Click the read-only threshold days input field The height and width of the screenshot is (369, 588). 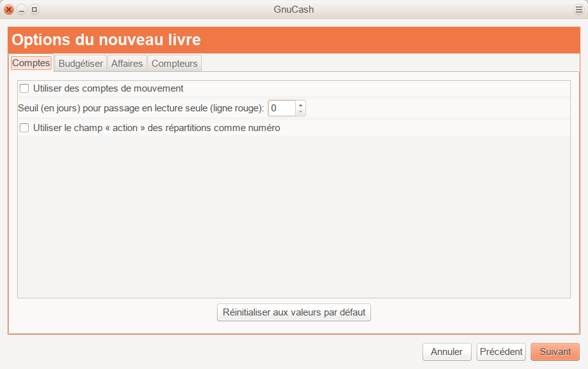[281, 108]
